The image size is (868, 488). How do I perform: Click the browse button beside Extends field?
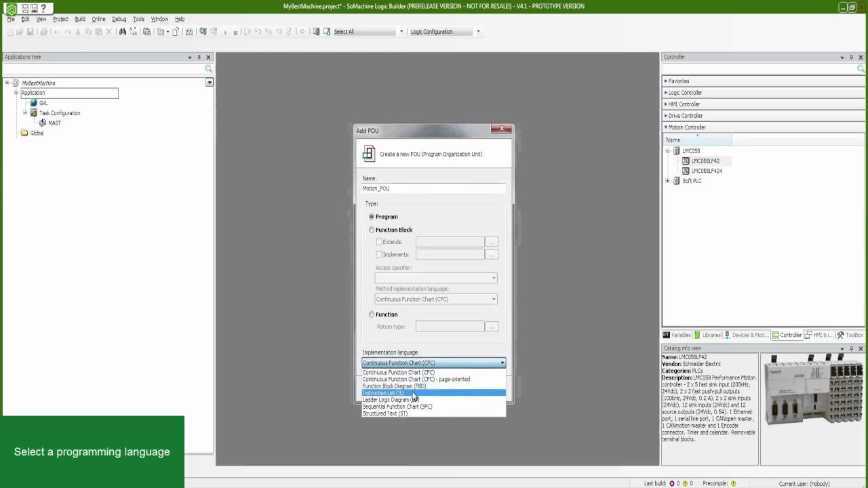[x=492, y=242]
